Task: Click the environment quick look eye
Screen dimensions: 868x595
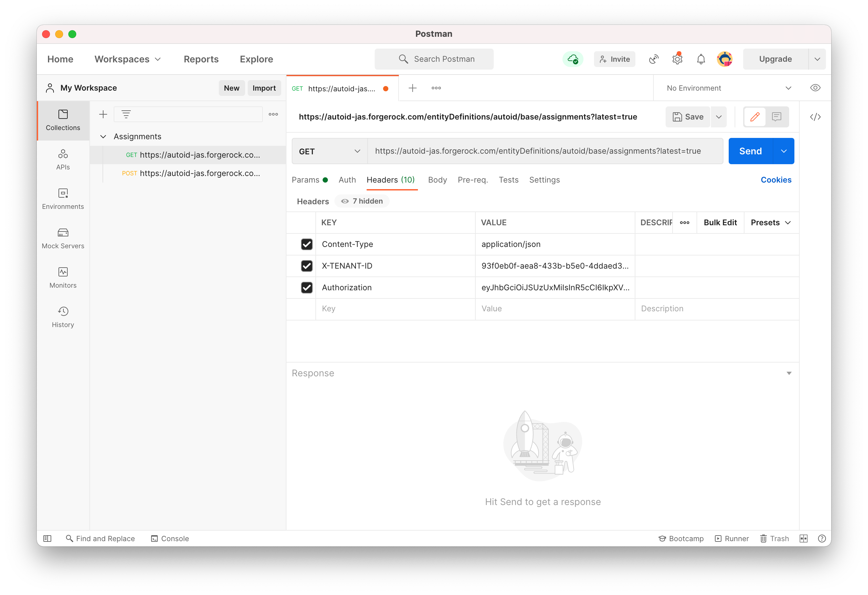Action: 815,88
